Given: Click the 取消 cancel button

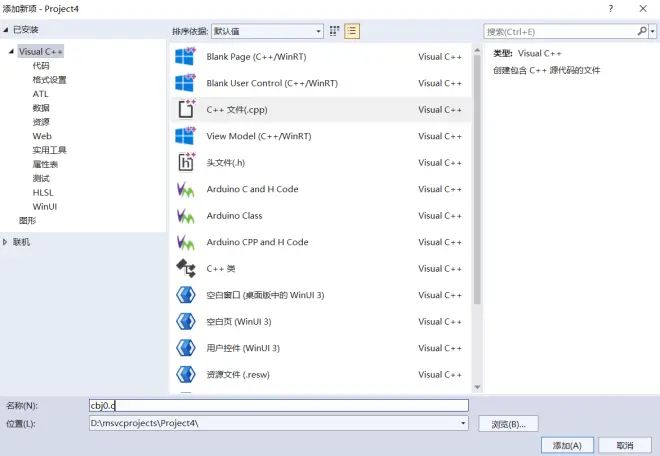Looking at the screenshot, I should (625, 445).
